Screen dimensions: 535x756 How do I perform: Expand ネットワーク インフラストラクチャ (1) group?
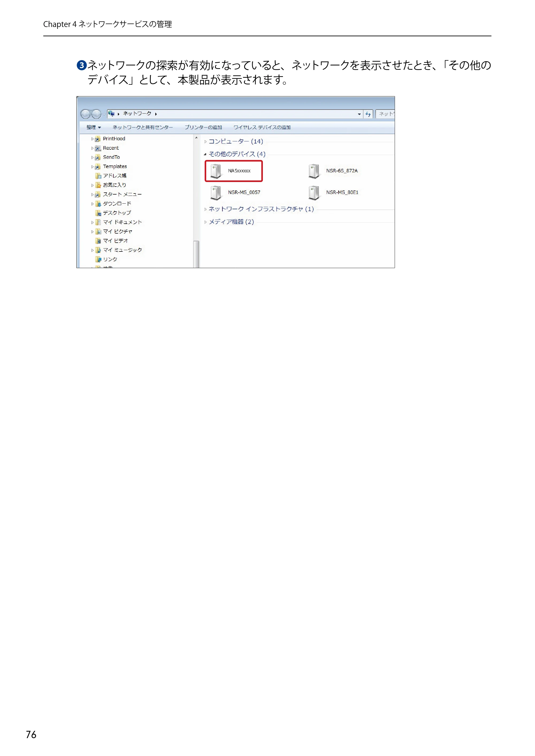[205, 209]
